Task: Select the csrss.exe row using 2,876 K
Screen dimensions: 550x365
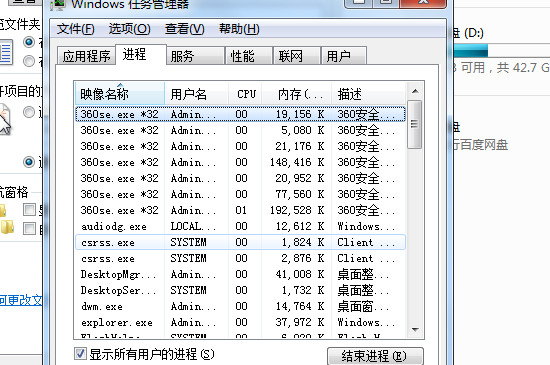Action: pyautogui.click(x=240, y=258)
